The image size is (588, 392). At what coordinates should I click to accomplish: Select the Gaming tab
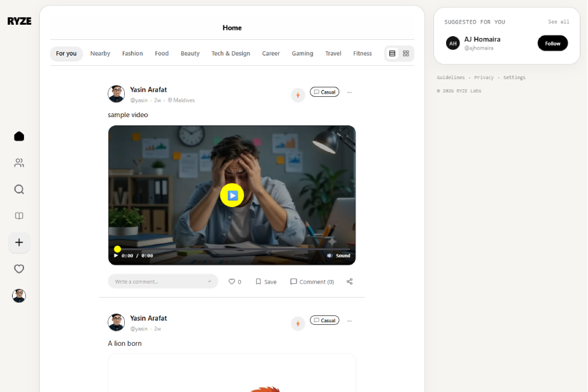(302, 54)
